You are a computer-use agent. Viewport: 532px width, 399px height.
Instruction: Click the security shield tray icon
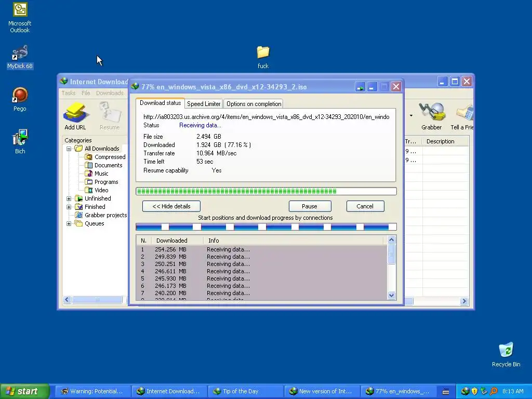474,391
